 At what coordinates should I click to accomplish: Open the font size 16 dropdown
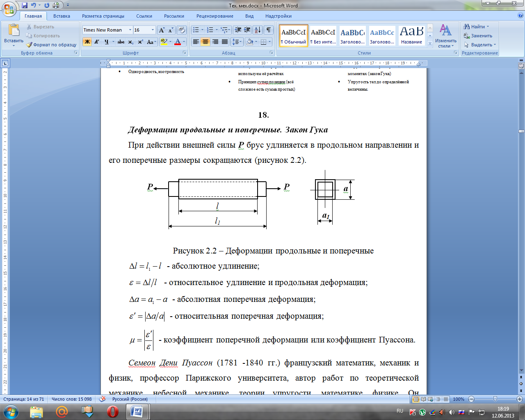(153, 30)
